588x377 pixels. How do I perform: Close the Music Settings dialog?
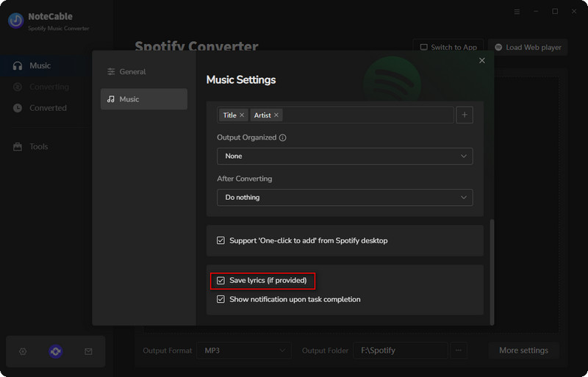pyautogui.click(x=482, y=60)
